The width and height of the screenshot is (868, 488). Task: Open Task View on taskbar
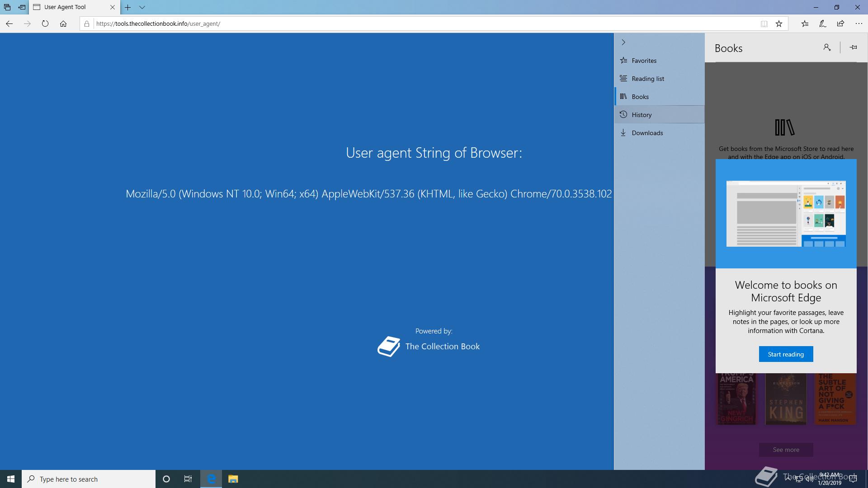188,479
